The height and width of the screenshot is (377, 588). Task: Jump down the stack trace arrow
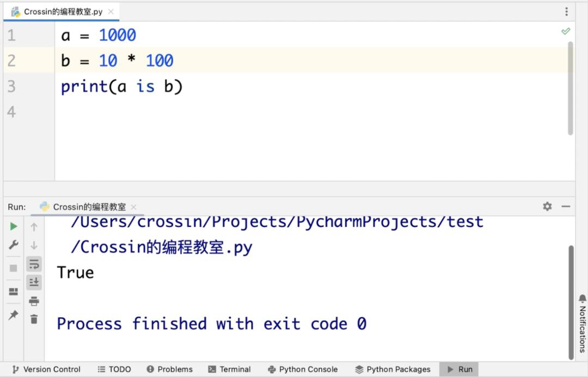pyautogui.click(x=34, y=245)
